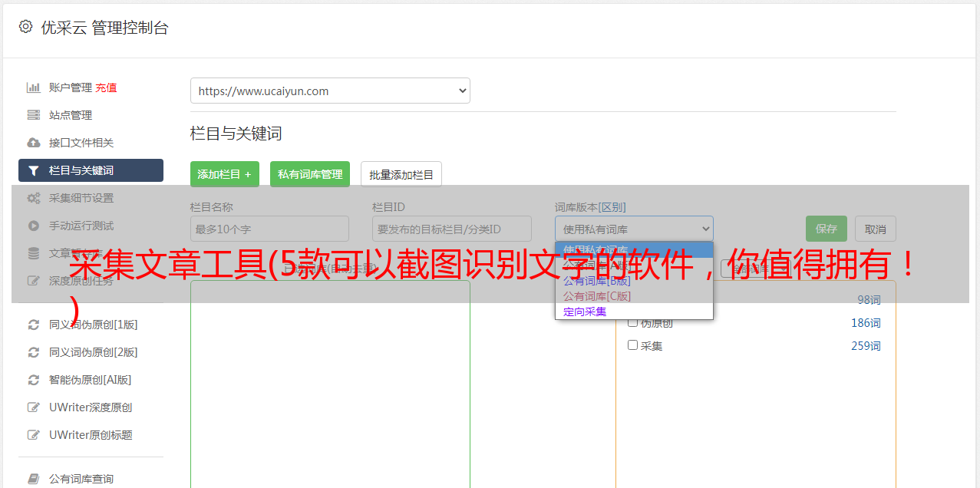Click edit icon beside UWriter深度原创
The width and height of the screenshot is (980, 488).
pos(33,407)
